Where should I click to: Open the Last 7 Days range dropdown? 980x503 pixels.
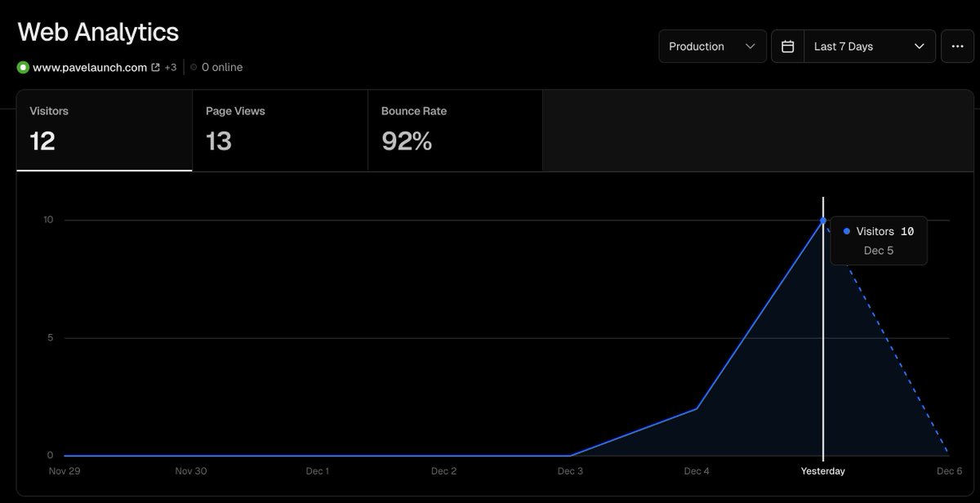(870, 47)
